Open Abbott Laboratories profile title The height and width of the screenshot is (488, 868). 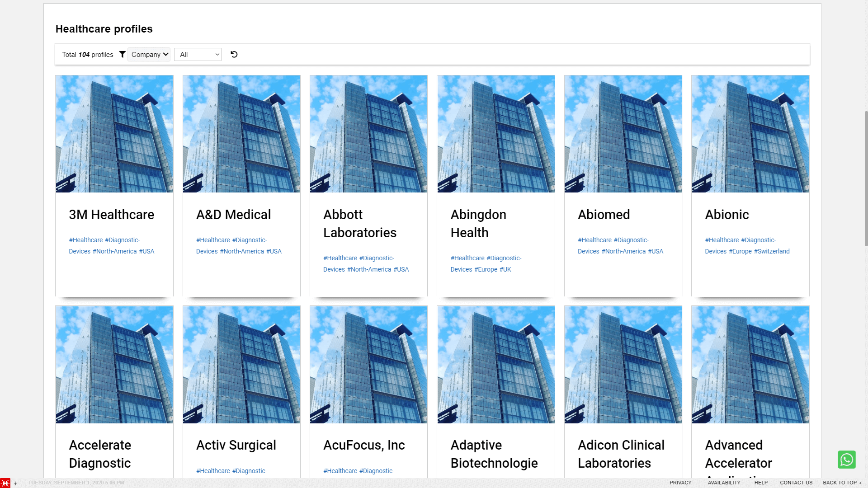[360, 224]
